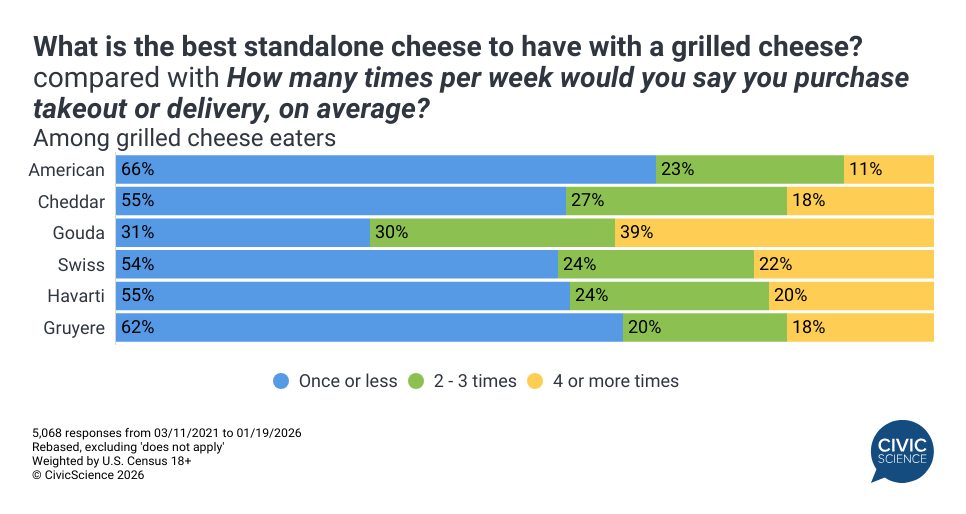Click the American 66% blue bar segment
966x514 pixels.
coord(385,169)
